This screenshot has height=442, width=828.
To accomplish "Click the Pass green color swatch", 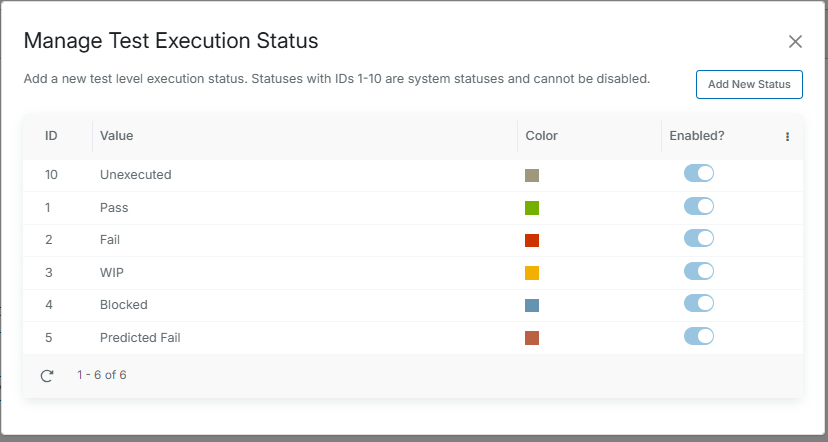I will click(x=532, y=208).
